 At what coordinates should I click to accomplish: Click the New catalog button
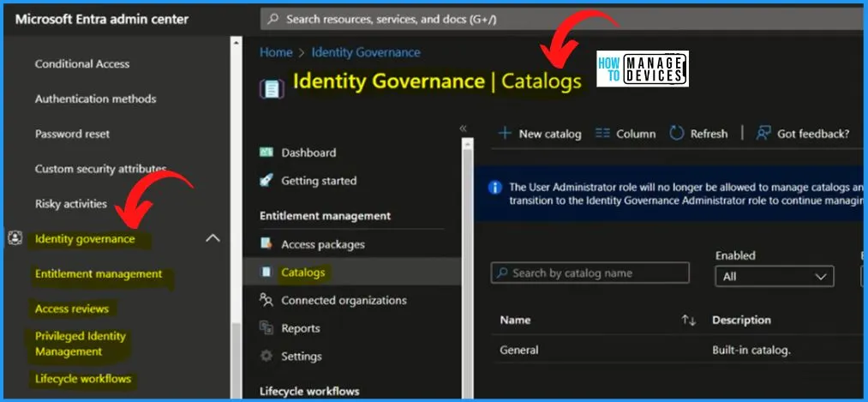(x=540, y=134)
